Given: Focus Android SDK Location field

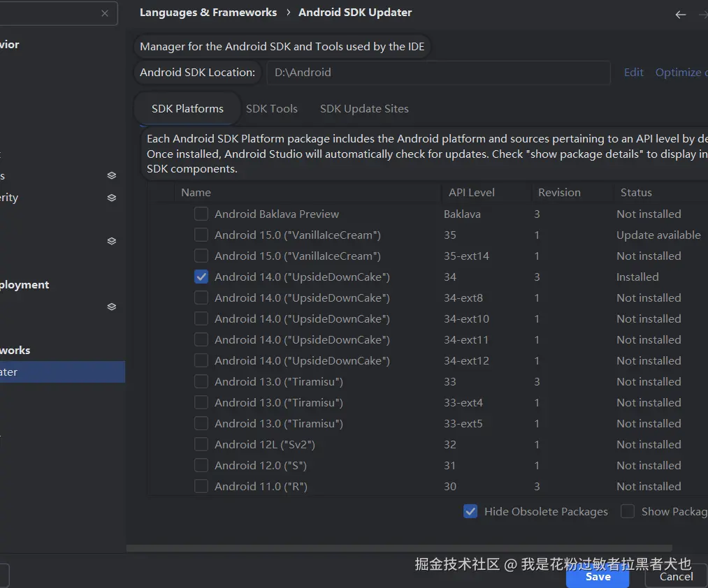Looking at the screenshot, I should point(438,73).
